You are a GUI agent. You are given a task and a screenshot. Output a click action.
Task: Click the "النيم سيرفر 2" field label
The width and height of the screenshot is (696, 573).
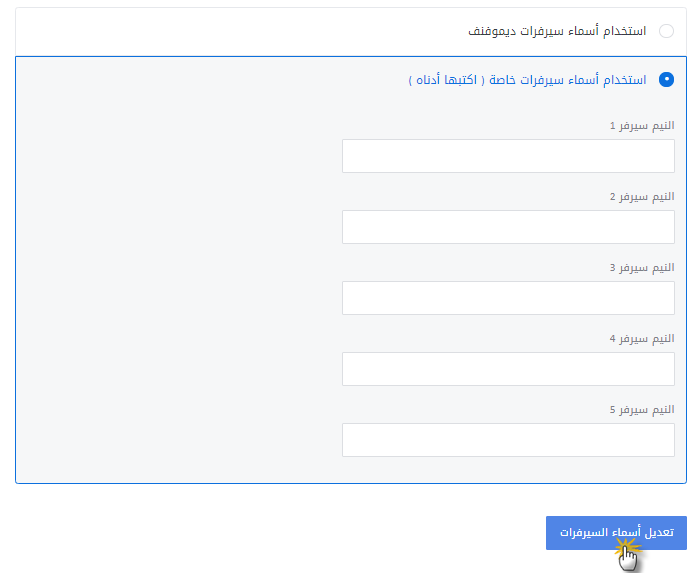point(642,197)
